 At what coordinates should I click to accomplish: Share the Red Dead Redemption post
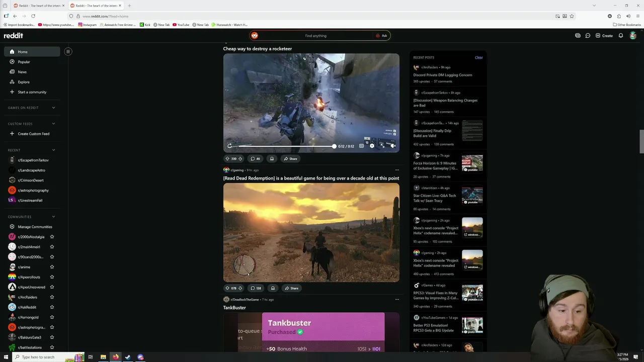291,288
